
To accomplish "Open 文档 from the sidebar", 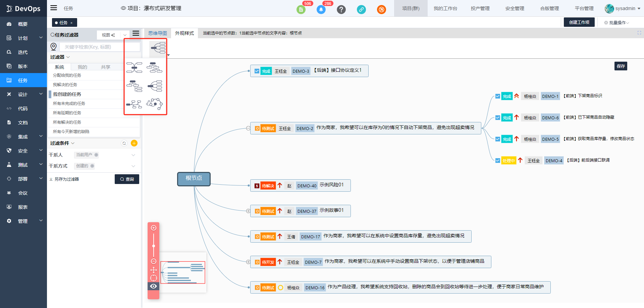I will 23,123.
